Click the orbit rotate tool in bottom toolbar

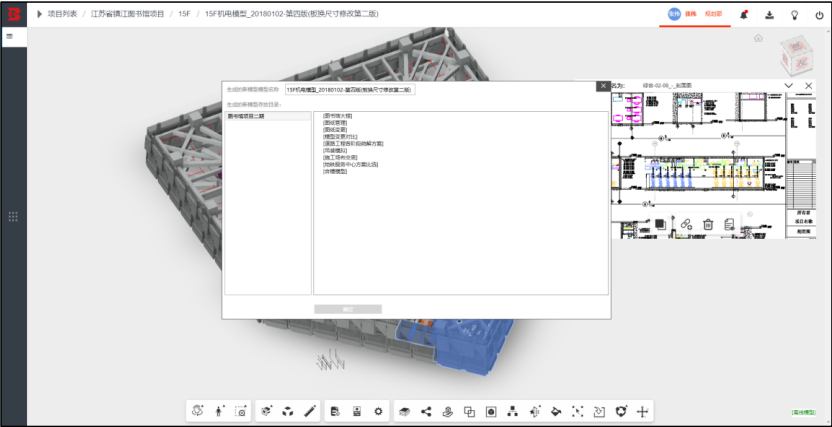[x=198, y=411]
